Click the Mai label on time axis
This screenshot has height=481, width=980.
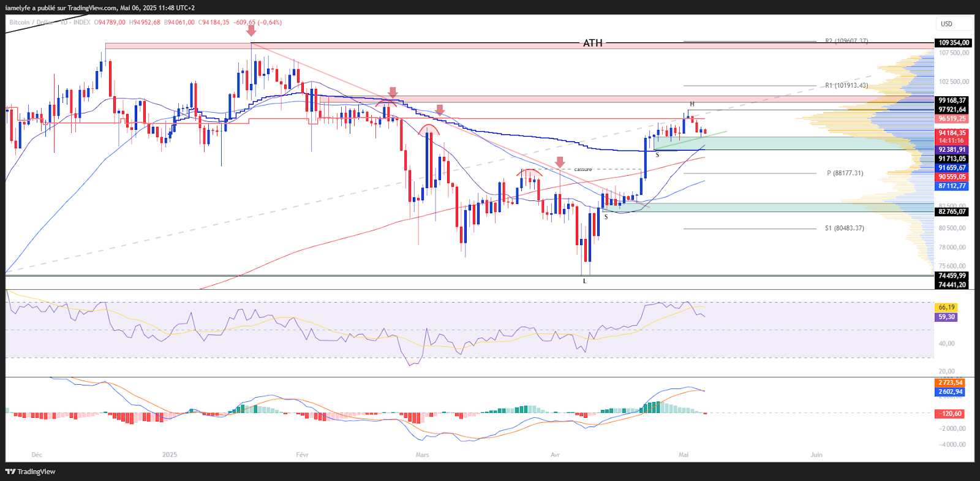(684, 455)
